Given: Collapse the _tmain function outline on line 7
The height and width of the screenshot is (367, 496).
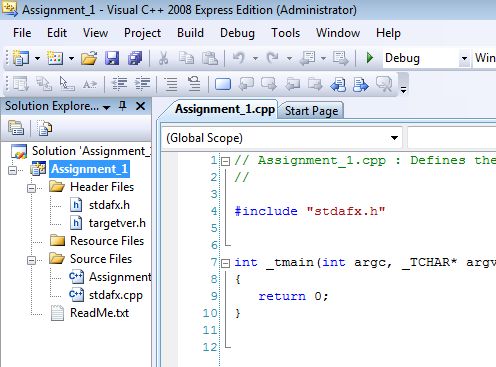Looking at the screenshot, I should 226,263.
